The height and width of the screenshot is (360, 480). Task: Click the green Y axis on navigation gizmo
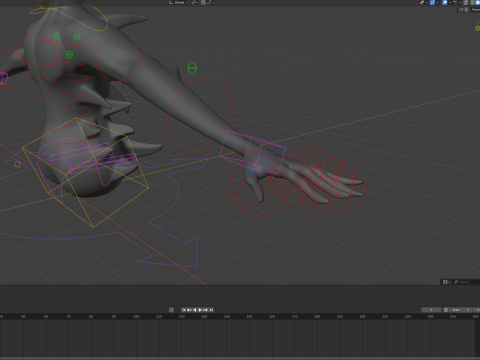477,28
